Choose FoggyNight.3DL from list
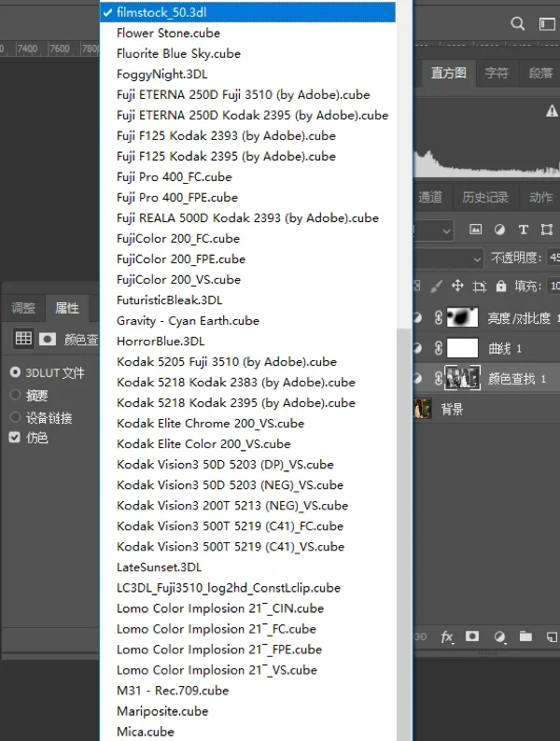 248,75
